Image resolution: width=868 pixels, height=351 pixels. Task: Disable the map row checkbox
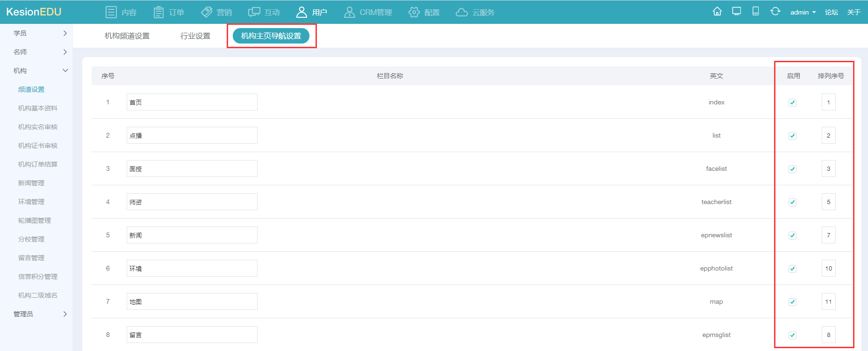click(792, 302)
